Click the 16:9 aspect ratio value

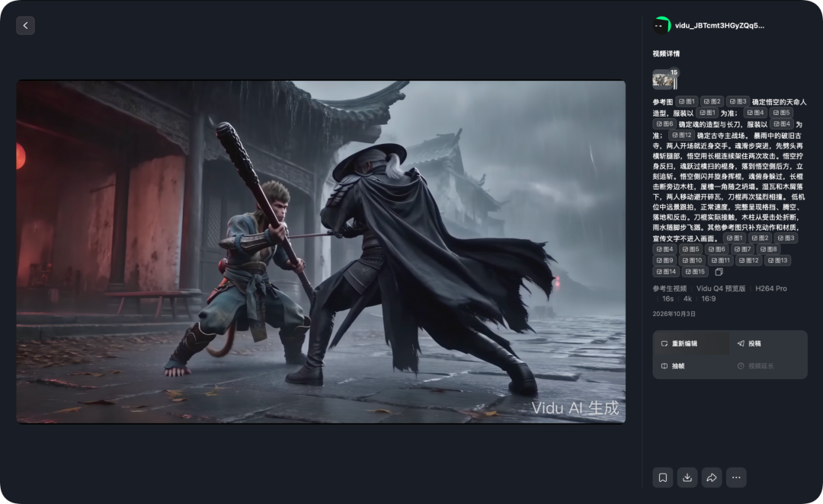709,299
